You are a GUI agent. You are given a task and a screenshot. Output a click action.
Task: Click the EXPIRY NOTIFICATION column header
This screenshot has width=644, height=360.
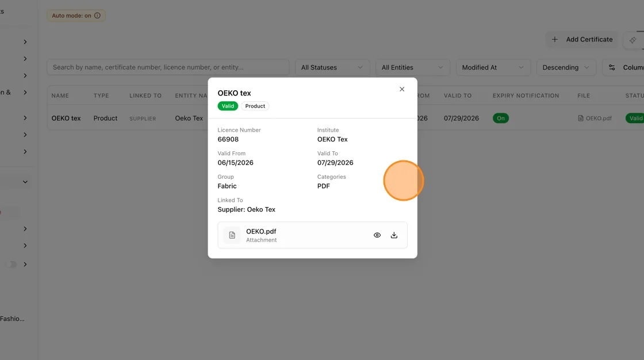pyautogui.click(x=526, y=96)
